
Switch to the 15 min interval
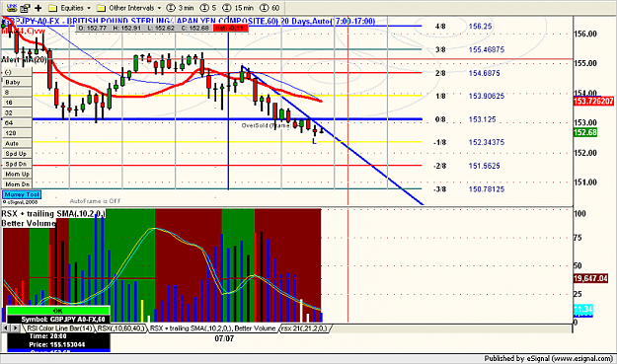[238, 8]
